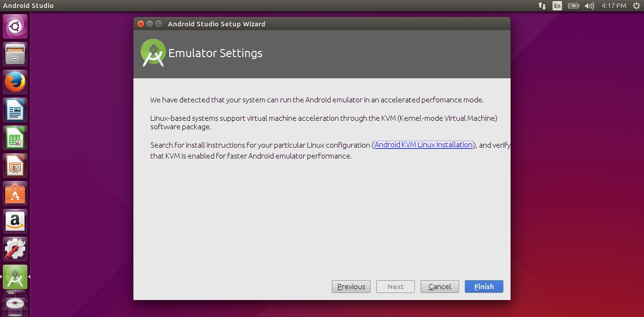The image size is (644, 317).
Task: Launch the Amazon shortcut
Action: 15,221
